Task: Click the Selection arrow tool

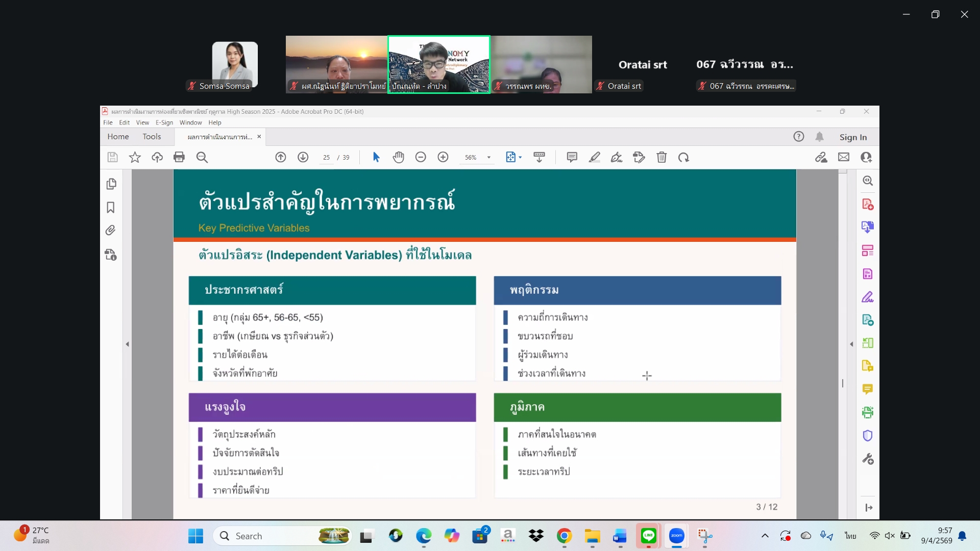Action: click(376, 157)
